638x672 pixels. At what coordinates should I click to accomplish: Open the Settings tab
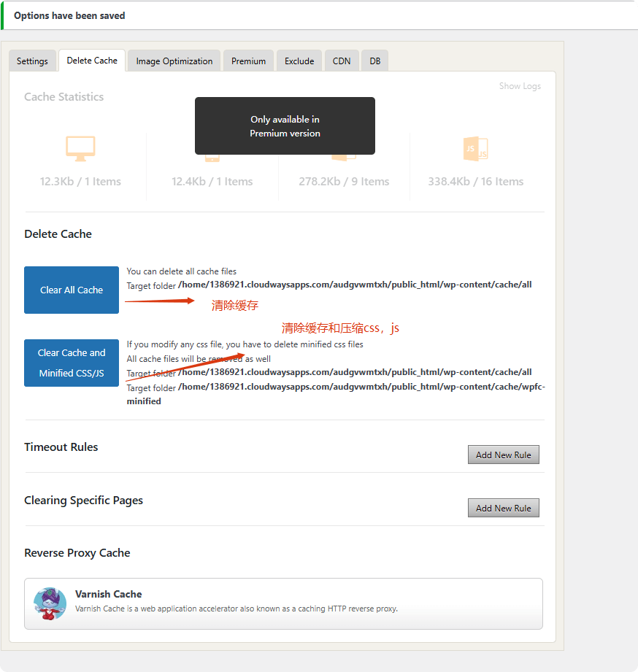click(x=32, y=61)
